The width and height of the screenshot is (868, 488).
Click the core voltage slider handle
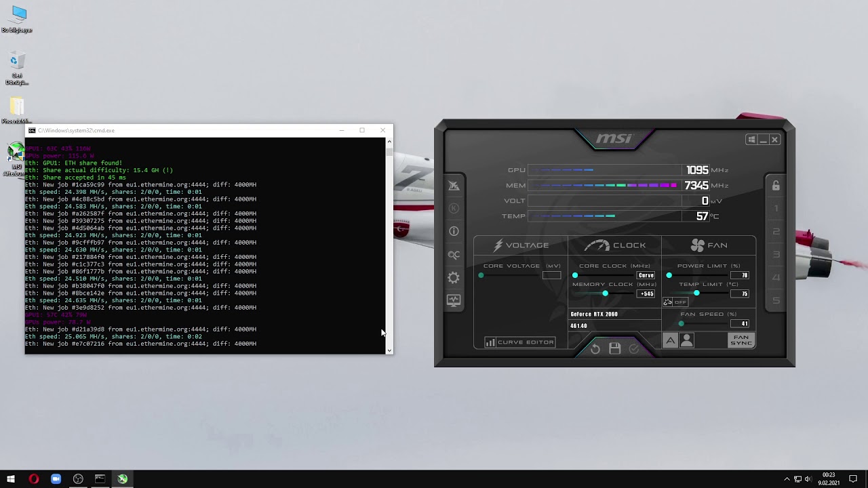click(x=481, y=275)
